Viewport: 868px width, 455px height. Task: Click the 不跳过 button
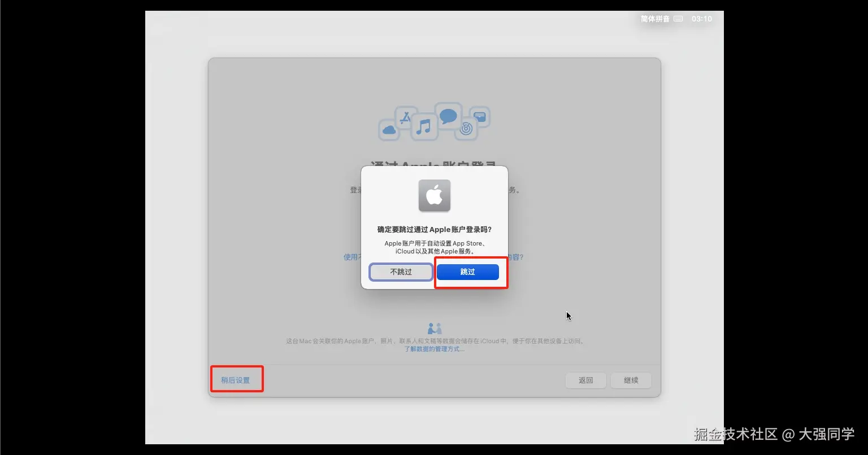[401, 272]
